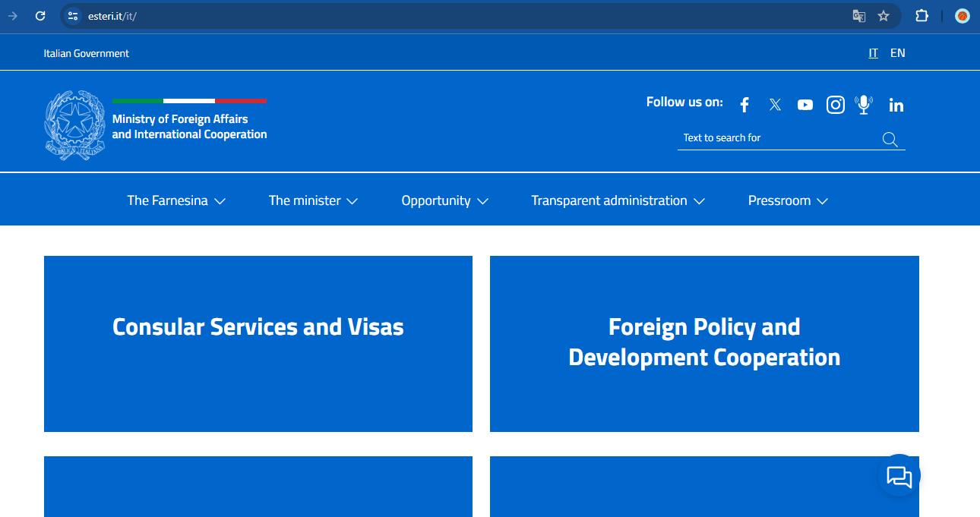This screenshot has width=980, height=517.
Task: Open the Transparent administration menu
Action: click(x=618, y=200)
